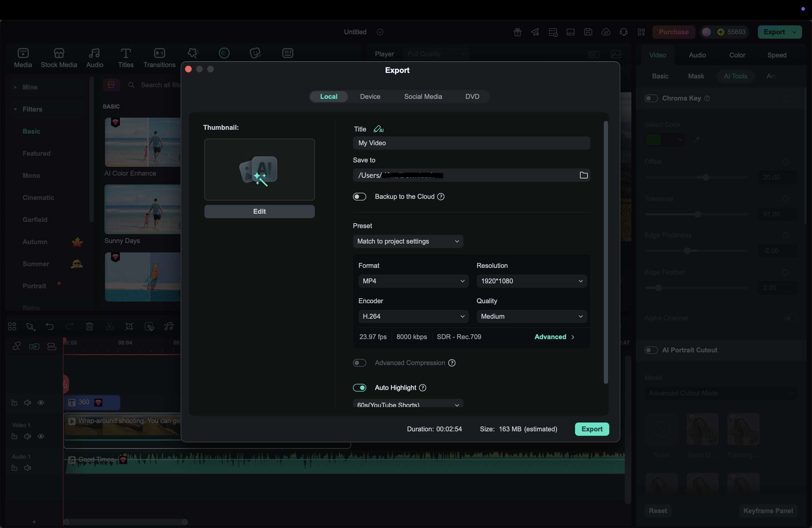Viewport: 812px width, 528px height.
Task: Click the scissors split icon
Action: [109, 327]
